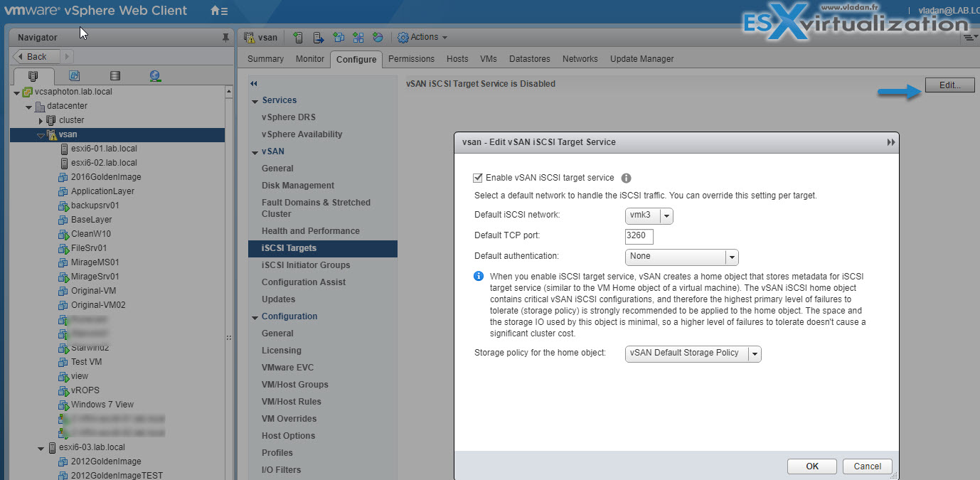Select I/O Filters in side menu
Viewport: 980px width, 480px height.
[281, 470]
